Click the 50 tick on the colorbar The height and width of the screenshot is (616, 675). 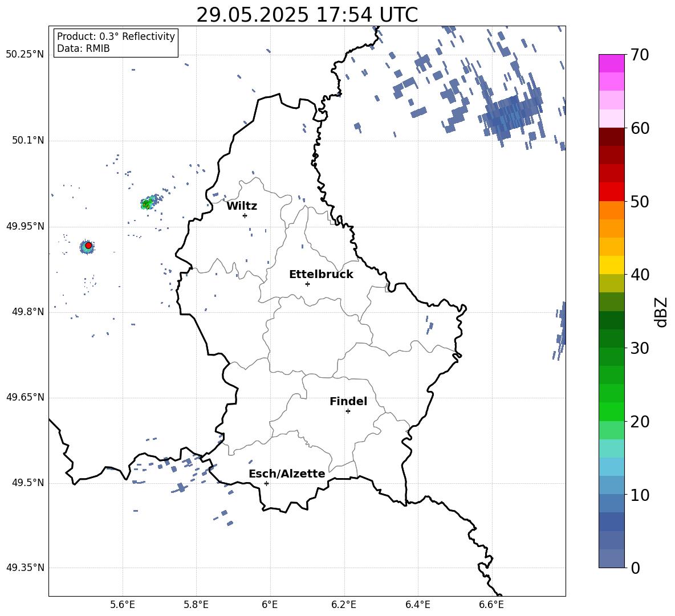click(640, 201)
